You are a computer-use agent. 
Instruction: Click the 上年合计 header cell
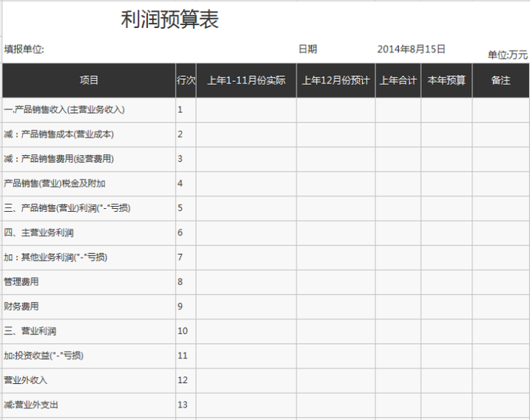(x=398, y=80)
